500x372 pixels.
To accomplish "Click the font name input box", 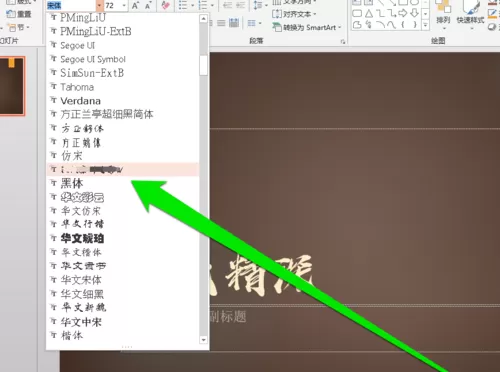I will [x=71, y=6].
